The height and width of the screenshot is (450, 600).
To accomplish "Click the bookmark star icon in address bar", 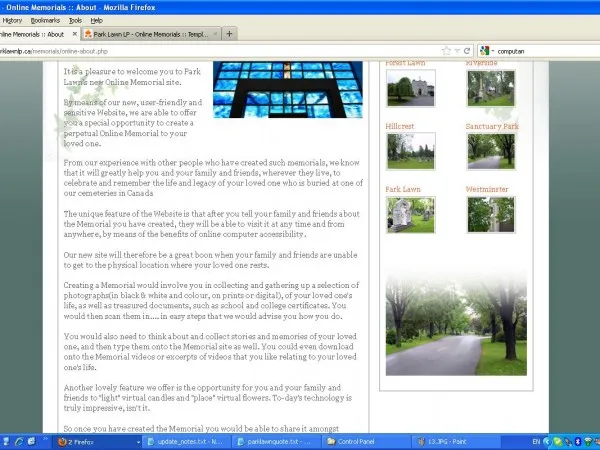I will pos(446,50).
